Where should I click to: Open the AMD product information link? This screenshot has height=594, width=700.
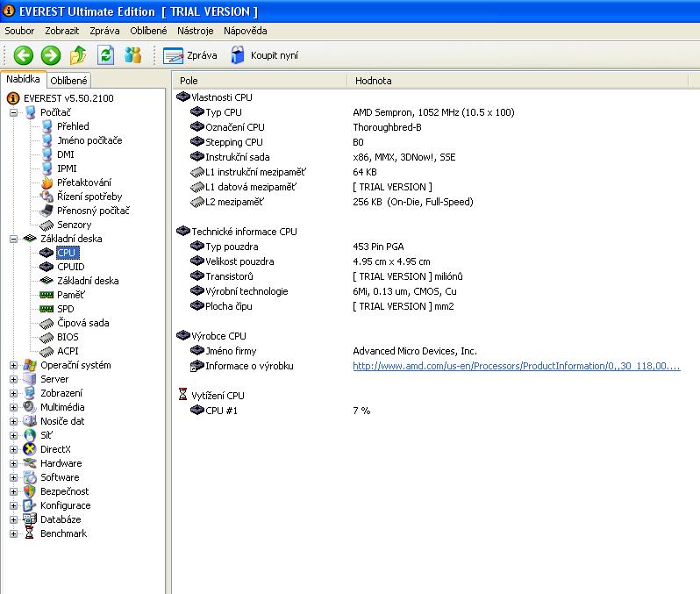coord(516,366)
